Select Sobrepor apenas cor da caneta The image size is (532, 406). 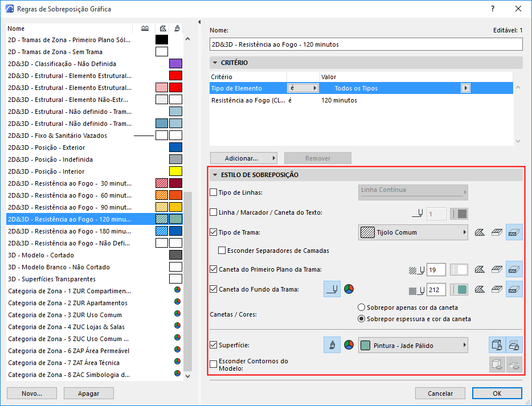361,307
